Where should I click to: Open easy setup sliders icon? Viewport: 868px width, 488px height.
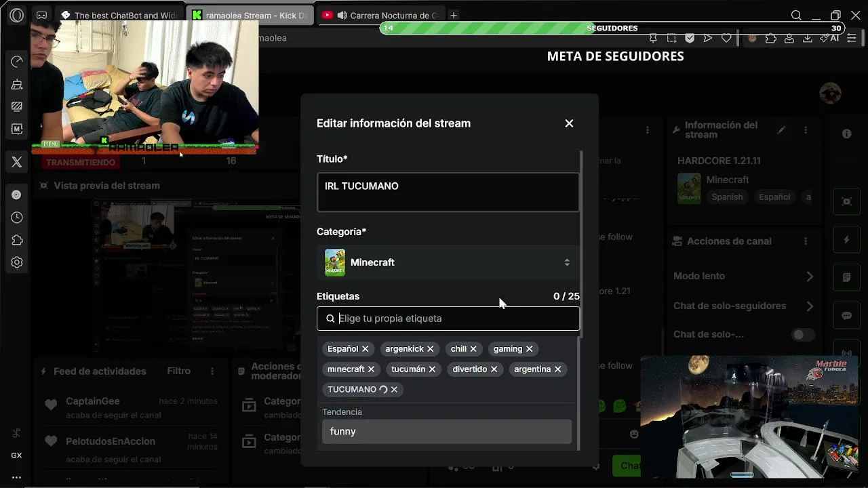point(852,38)
